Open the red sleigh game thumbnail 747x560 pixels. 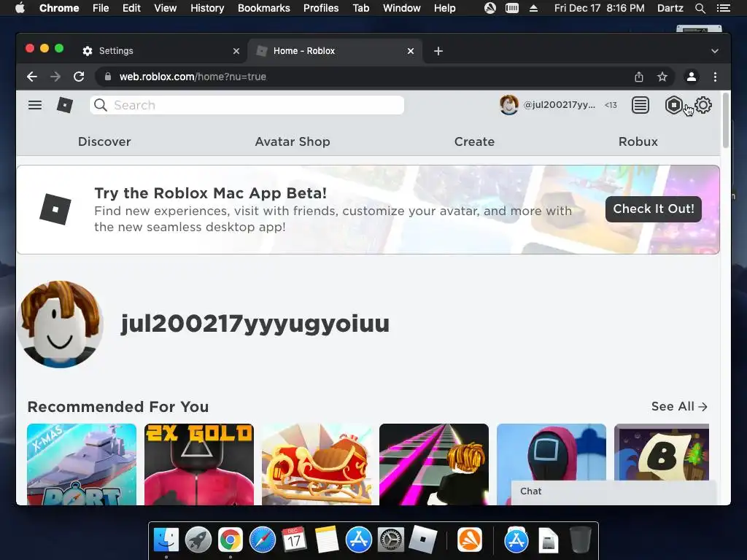click(x=317, y=464)
